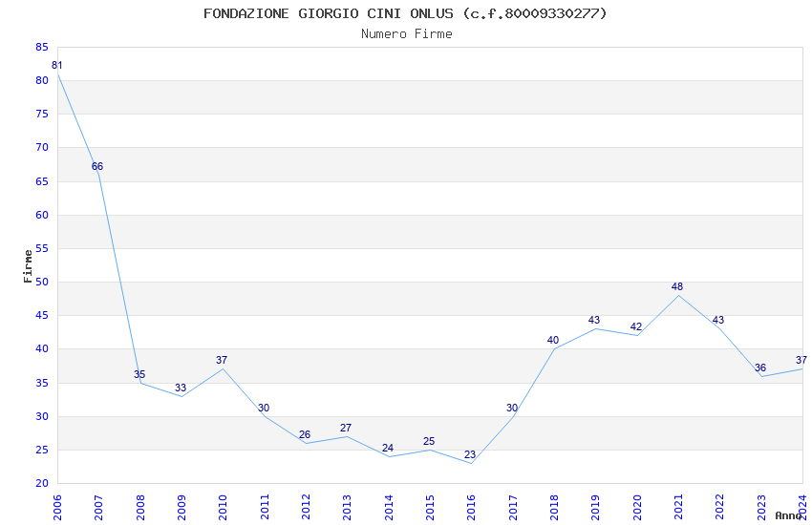Select the 20 tick on the y-axis
Image resolution: width=812 pixels, height=525 pixels.
click(x=42, y=484)
